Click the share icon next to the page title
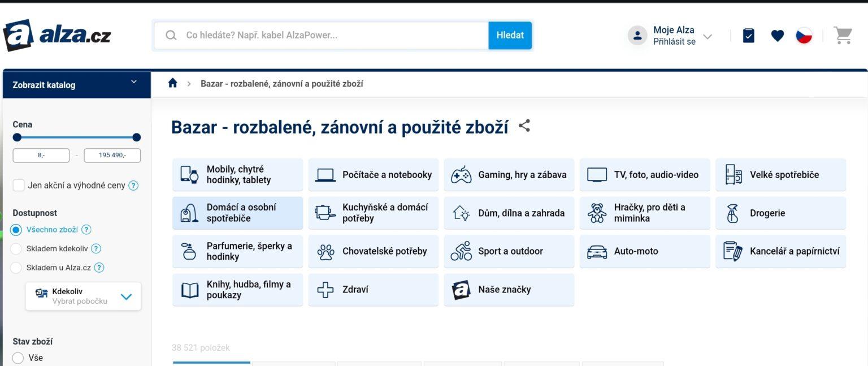Image resolution: width=868 pixels, height=366 pixels. tap(524, 126)
